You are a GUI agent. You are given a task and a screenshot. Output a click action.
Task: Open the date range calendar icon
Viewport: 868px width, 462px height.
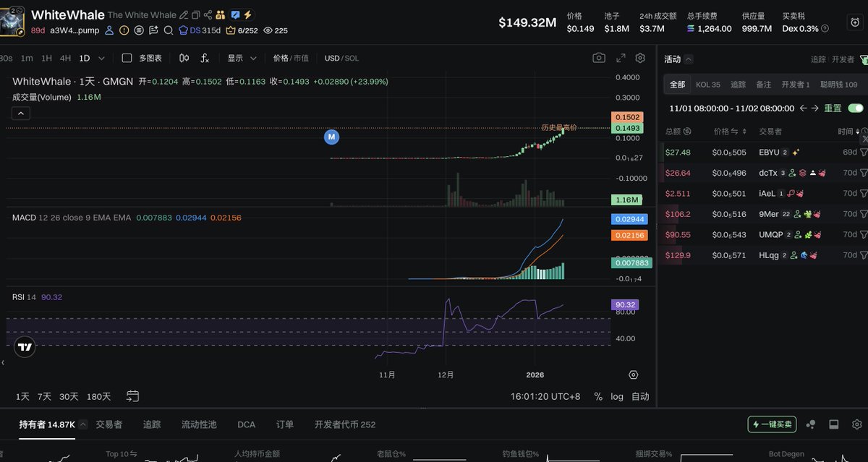tap(132, 396)
